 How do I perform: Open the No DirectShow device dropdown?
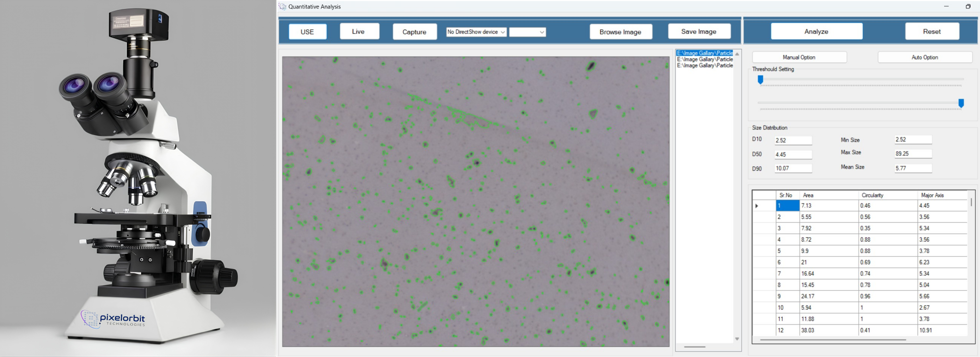(x=476, y=32)
